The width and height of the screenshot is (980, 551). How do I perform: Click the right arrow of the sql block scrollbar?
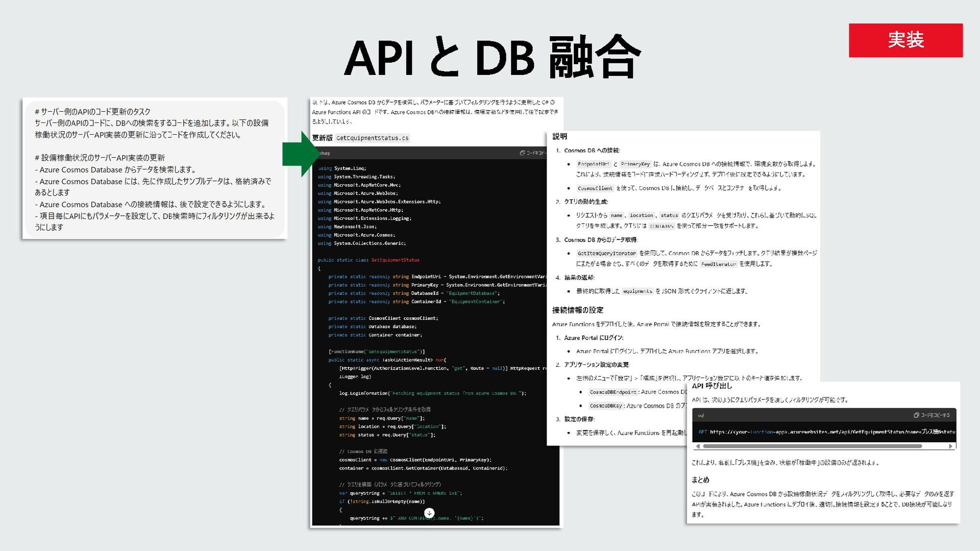[x=950, y=446]
